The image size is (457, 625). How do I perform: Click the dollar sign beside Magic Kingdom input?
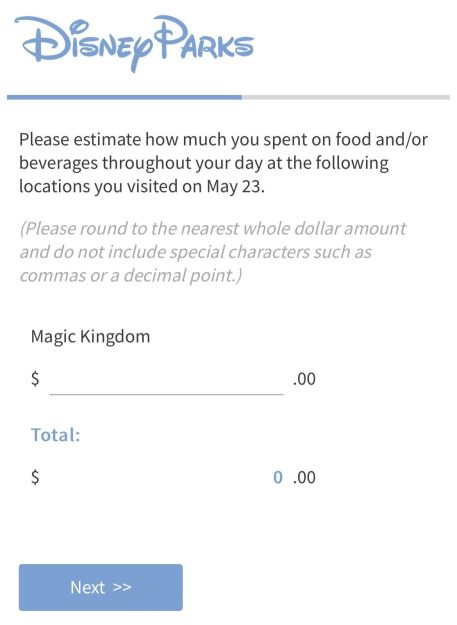click(35, 379)
